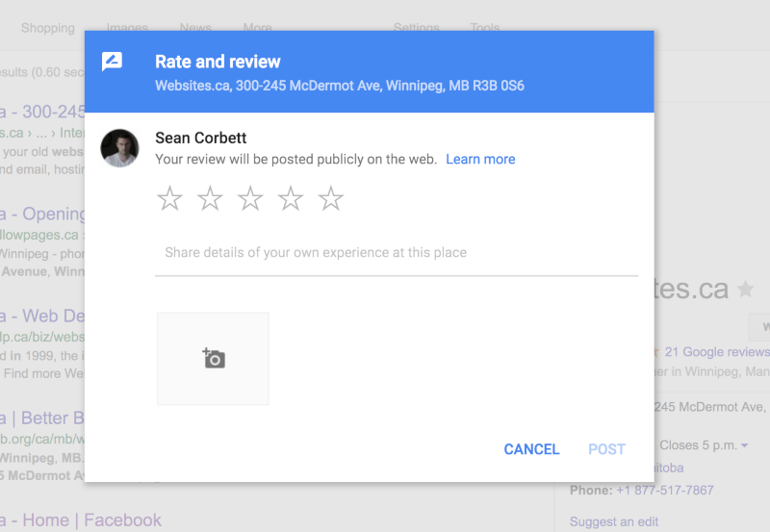Viewport: 770px width, 532px height.
Task: Click the Rate and review title
Action: tap(218, 62)
